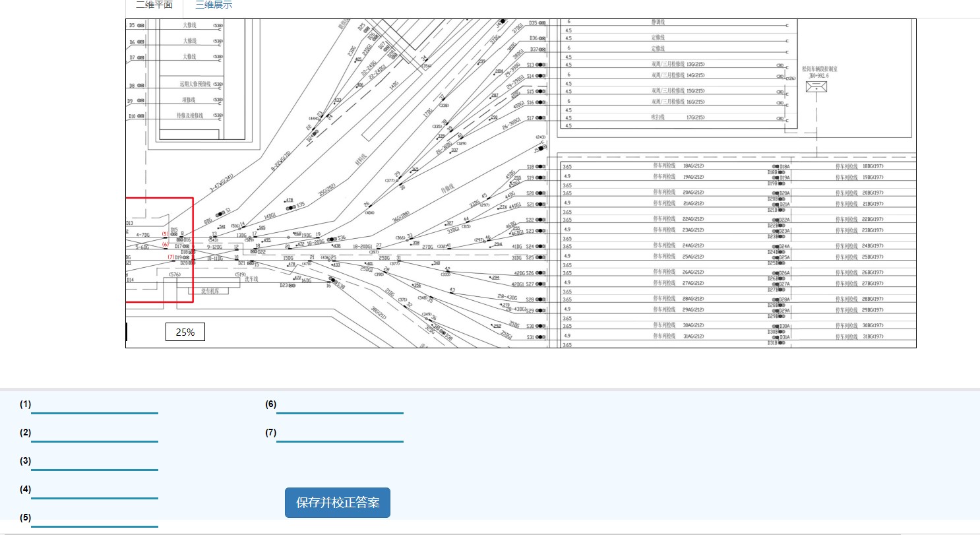Select the D22 shunting signal icon
The width and height of the screenshot is (980, 535).
point(254,252)
